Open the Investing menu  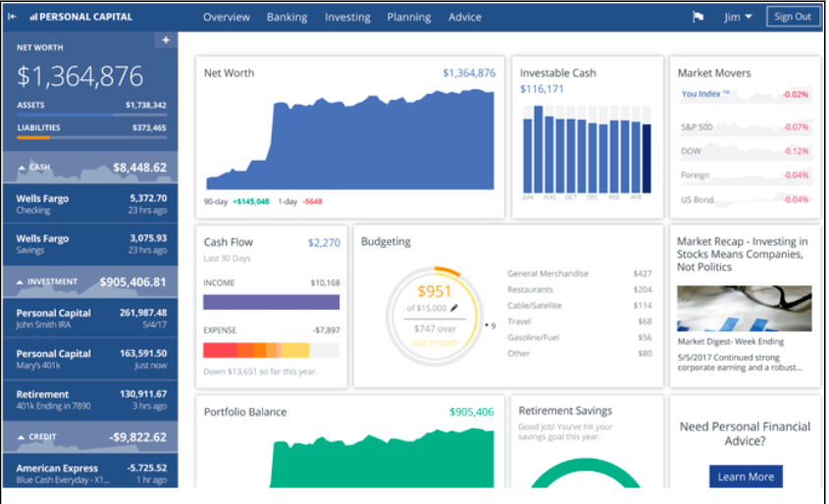coord(347,17)
